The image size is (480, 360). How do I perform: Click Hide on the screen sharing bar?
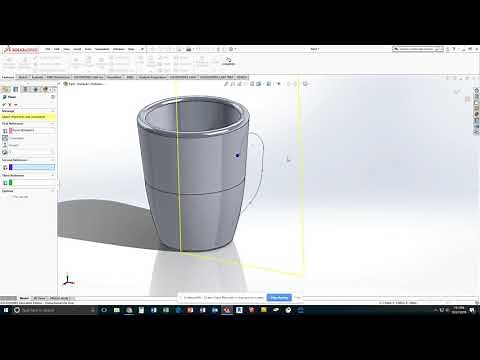[298, 297]
